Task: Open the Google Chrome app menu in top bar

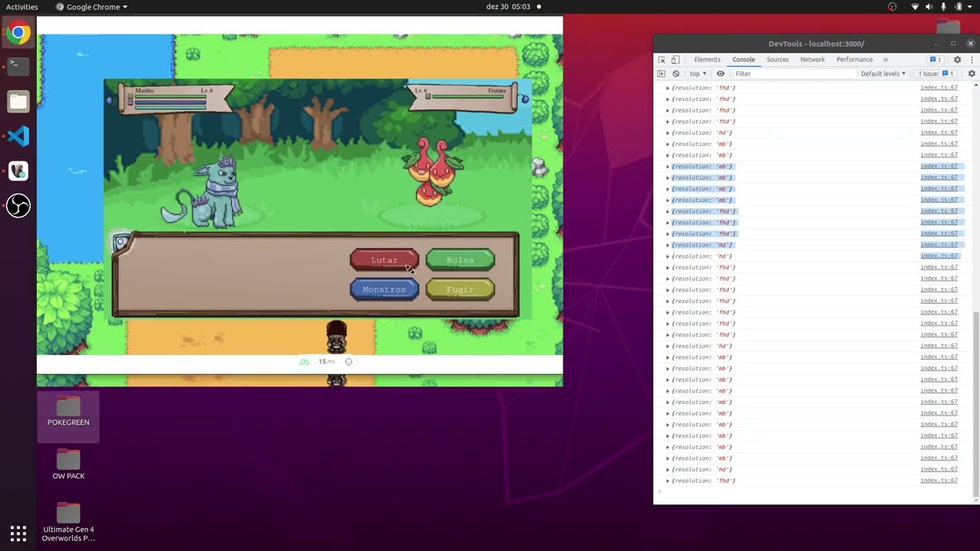Action: [x=92, y=7]
